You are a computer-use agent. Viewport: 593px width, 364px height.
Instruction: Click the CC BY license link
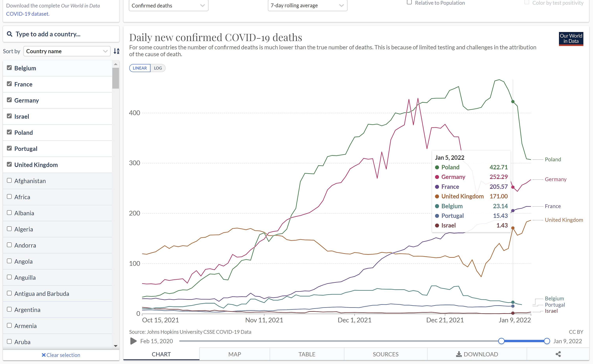[576, 332]
